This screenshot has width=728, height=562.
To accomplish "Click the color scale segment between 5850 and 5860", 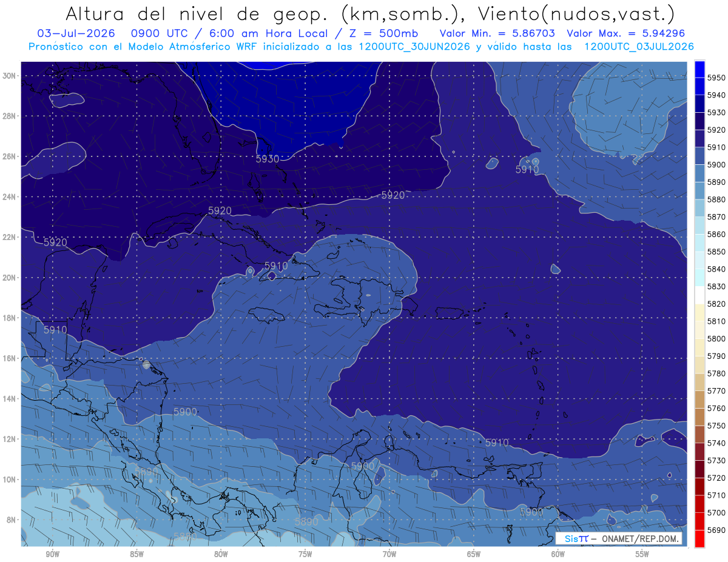I will (699, 243).
